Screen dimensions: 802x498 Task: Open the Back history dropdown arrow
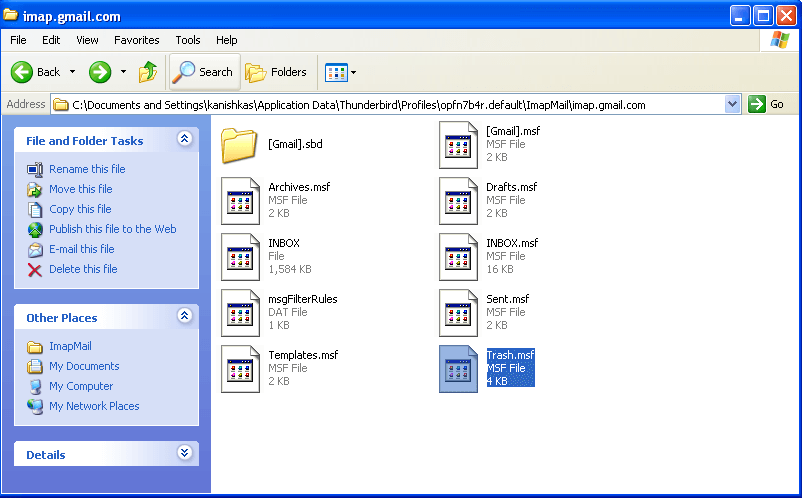coord(73,72)
